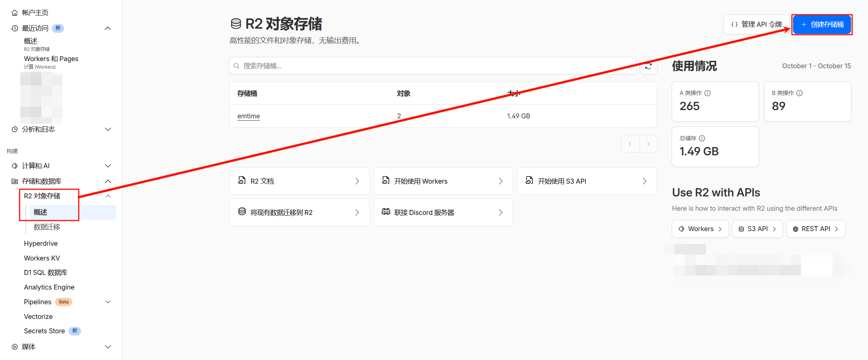Click the 最近访问 clock icon
Viewport: 868px width, 360px height.
(15, 28)
